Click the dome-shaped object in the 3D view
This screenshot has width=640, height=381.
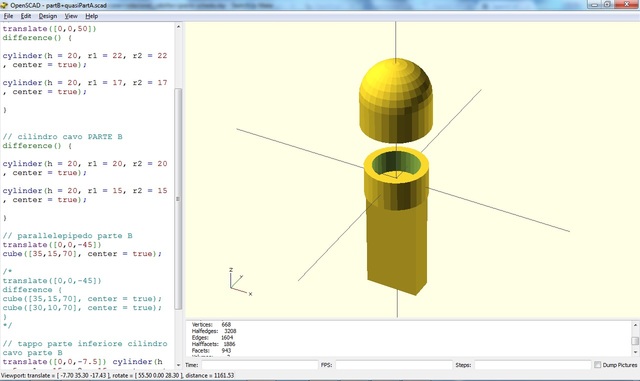pos(396,100)
